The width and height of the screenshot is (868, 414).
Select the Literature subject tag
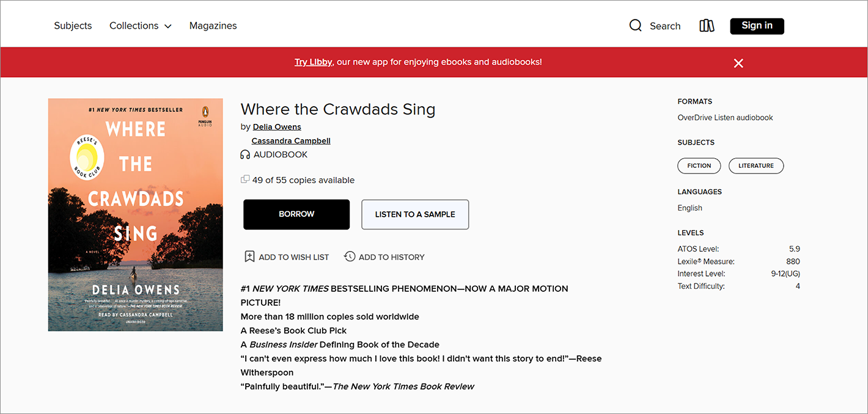(x=756, y=165)
